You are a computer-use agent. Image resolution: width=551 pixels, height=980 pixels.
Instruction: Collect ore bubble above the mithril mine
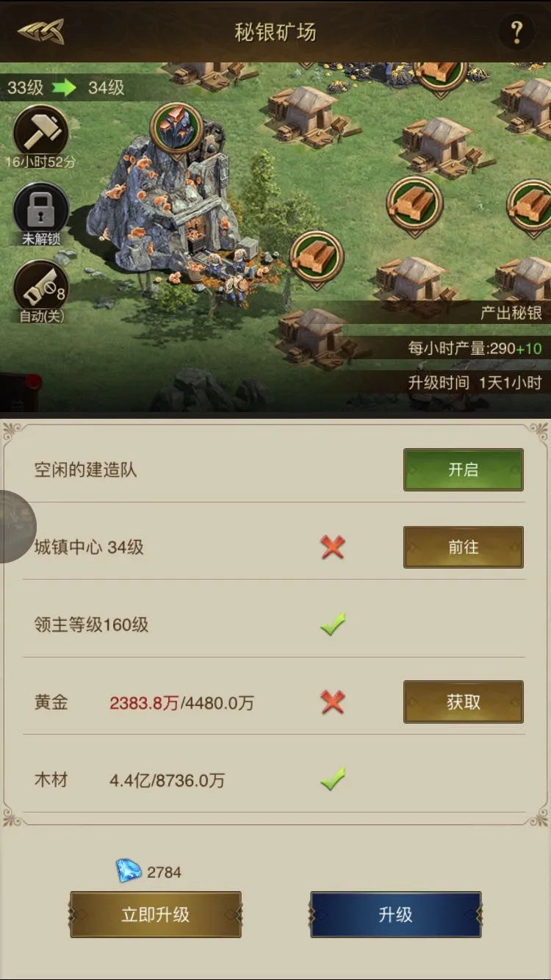pos(176,128)
